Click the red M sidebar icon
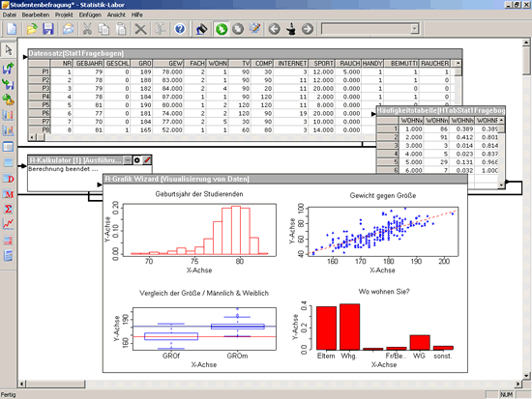 (8, 194)
